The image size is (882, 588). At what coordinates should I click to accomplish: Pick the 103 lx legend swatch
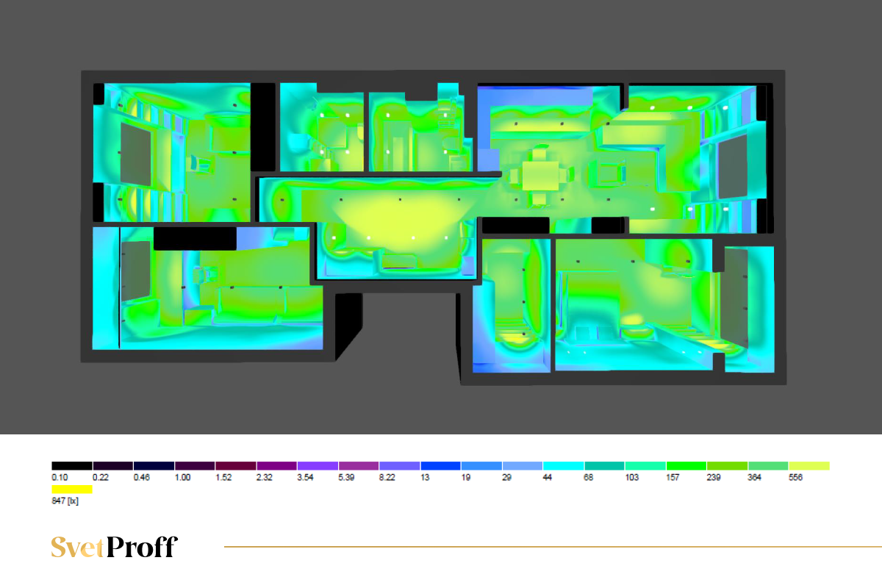click(645, 466)
